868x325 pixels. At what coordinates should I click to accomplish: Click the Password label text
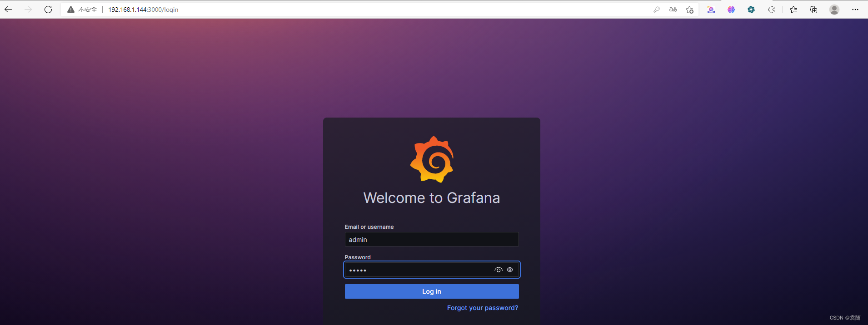[x=358, y=257]
